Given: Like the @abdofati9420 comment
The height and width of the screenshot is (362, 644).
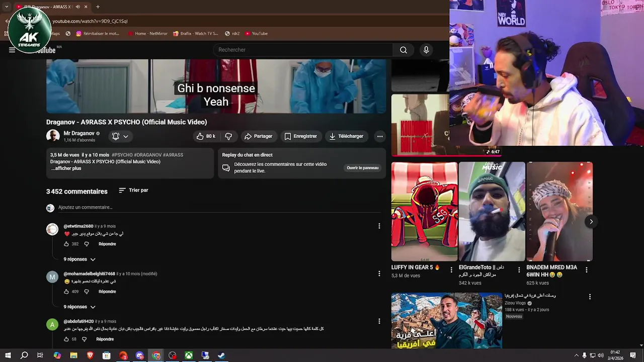Looking at the screenshot, I should (66, 339).
